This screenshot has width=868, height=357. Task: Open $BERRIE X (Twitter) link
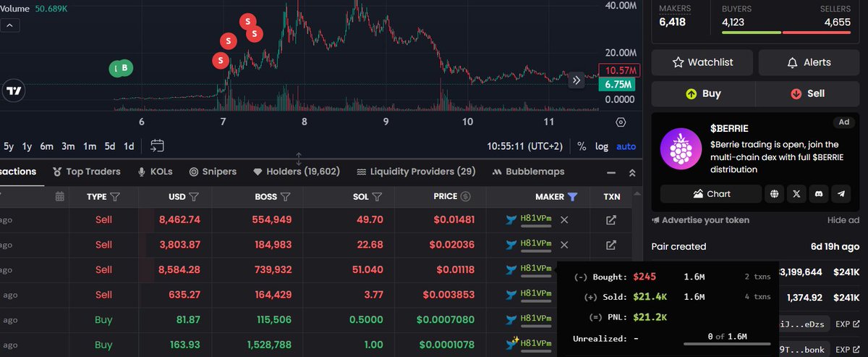click(797, 193)
